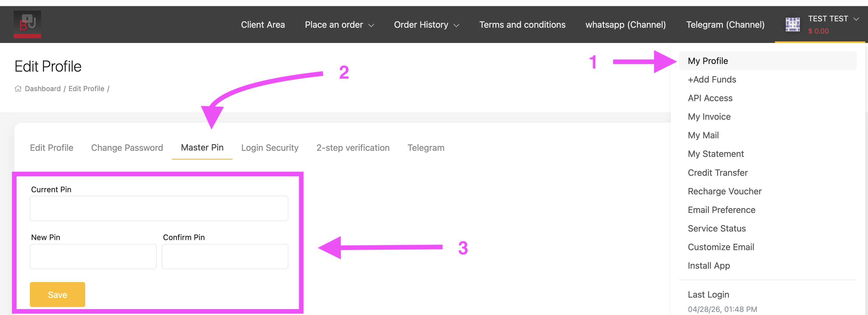Open Terms and conditions nav link
The height and width of the screenshot is (315, 868).
(x=522, y=25)
